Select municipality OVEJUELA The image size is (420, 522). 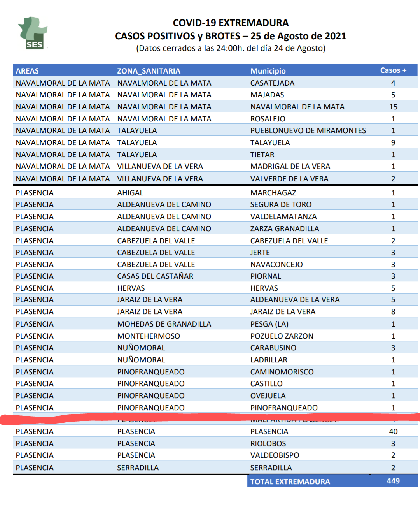(x=268, y=395)
